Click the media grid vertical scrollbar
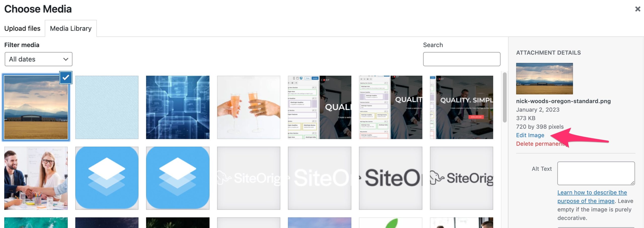 coord(505,97)
